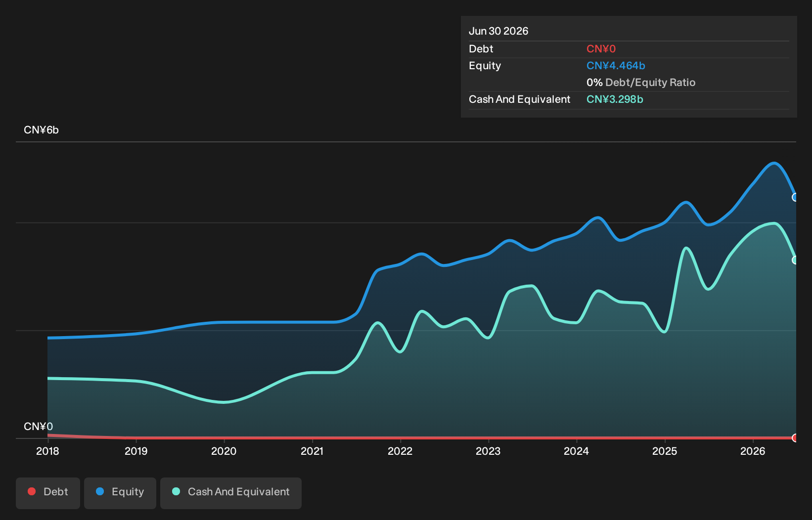Image resolution: width=812 pixels, height=520 pixels.
Task: Click the CN¥6b y-axis label
Action: pos(42,130)
